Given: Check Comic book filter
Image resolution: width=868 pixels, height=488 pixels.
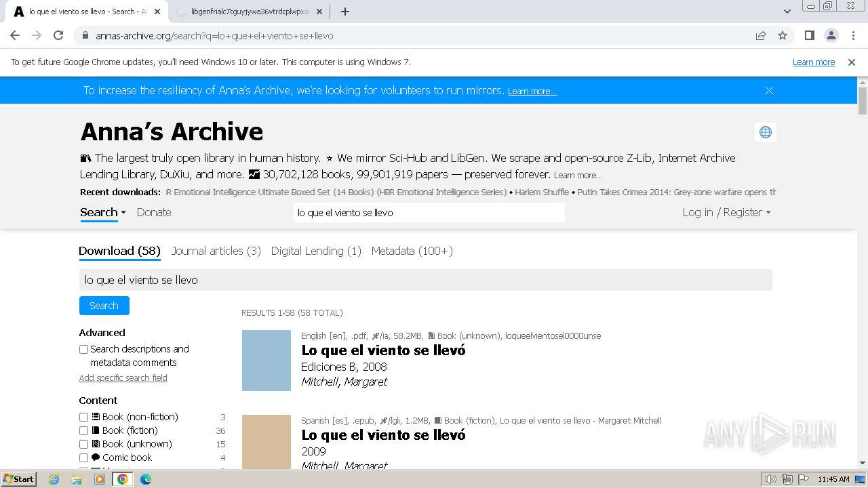Looking at the screenshot, I should 84,457.
